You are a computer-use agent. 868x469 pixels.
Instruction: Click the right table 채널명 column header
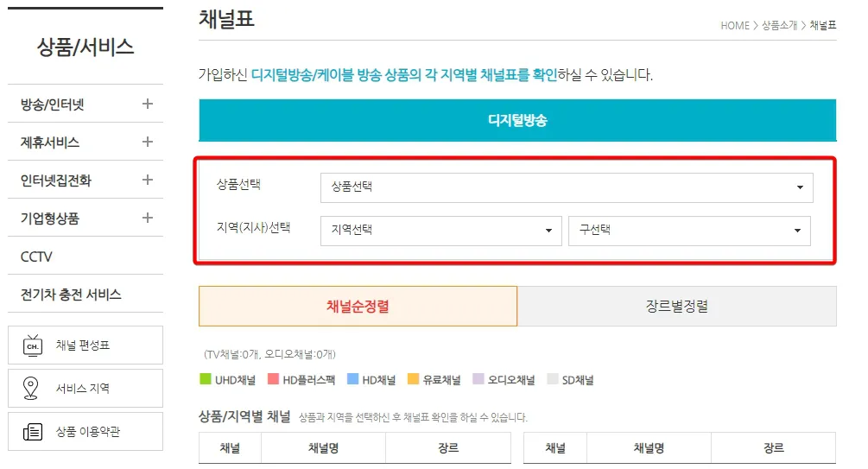pyautogui.click(x=649, y=448)
